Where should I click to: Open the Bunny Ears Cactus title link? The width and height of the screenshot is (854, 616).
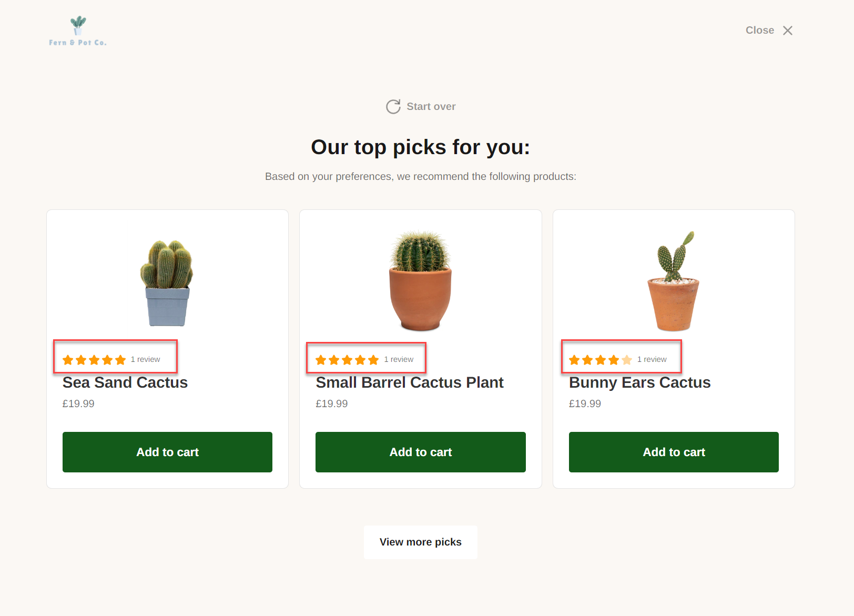[x=639, y=382]
